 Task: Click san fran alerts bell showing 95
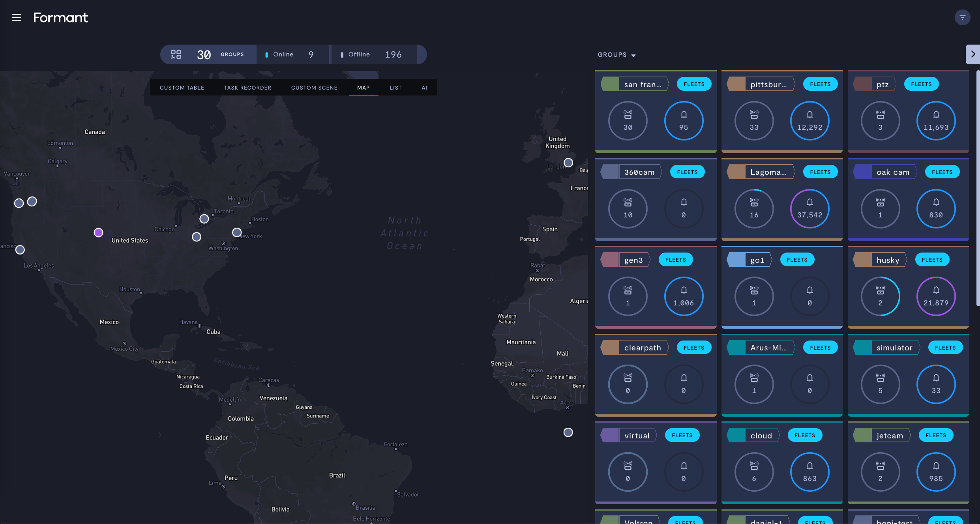[x=684, y=121]
